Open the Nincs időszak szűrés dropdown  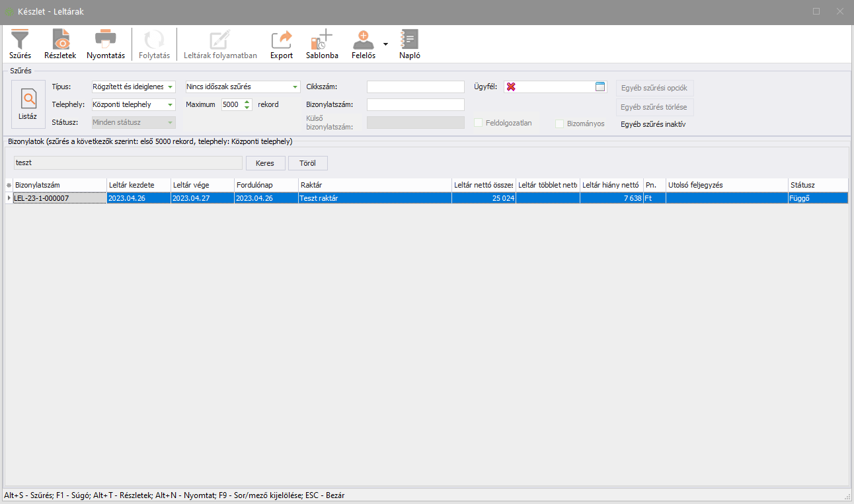[295, 87]
